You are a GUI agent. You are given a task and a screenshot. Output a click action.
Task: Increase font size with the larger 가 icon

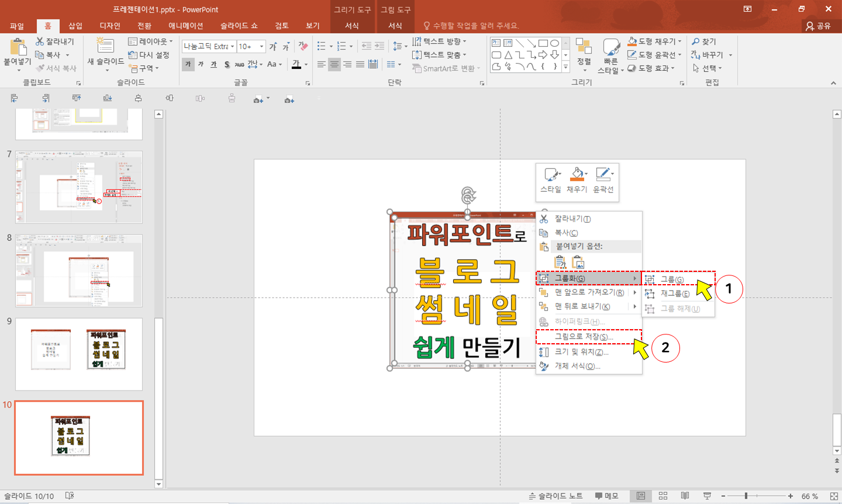(273, 46)
